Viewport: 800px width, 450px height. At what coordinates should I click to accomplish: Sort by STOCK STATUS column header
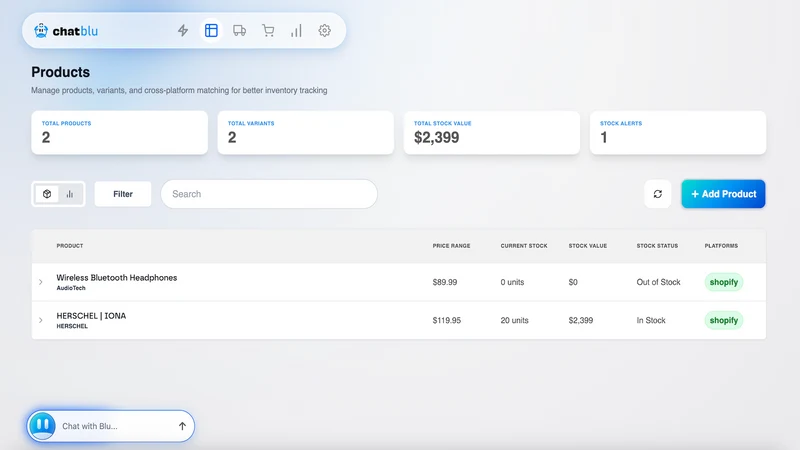657,246
